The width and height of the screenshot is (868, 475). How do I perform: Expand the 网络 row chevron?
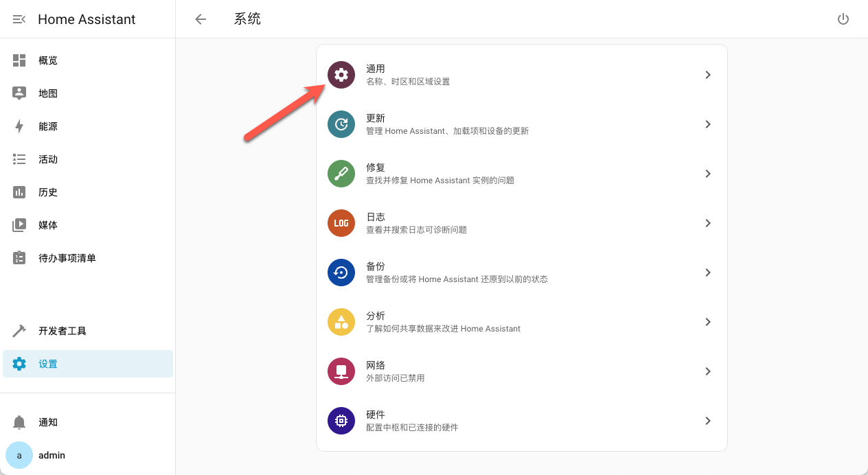pos(708,371)
